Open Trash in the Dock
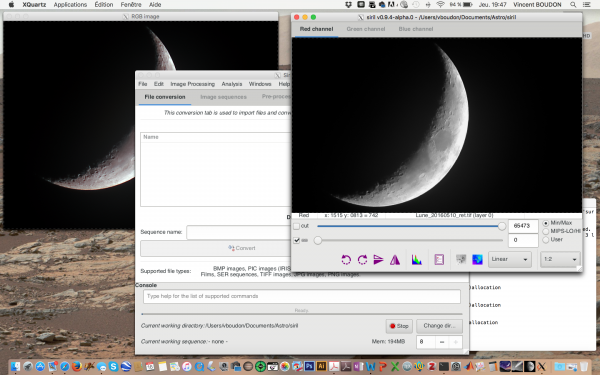Viewport: 600px width, 375px height. click(x=584, y=366)
